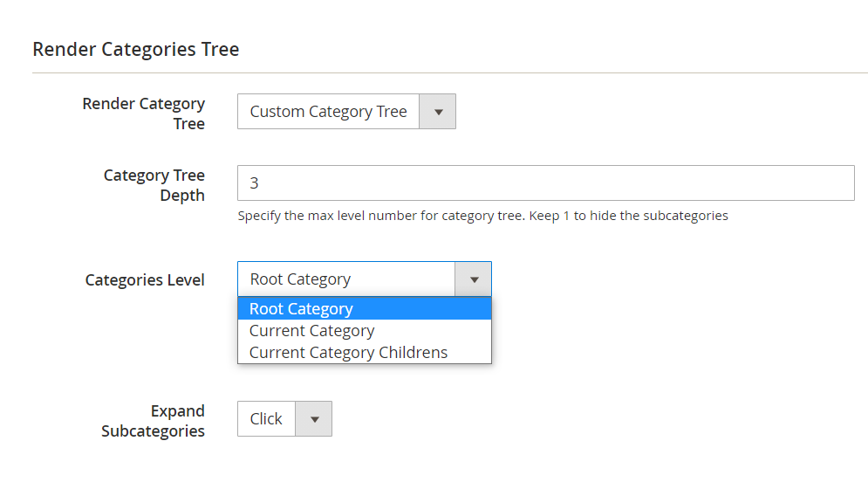Focus the Category Tree Depth input field

point(545,183)
